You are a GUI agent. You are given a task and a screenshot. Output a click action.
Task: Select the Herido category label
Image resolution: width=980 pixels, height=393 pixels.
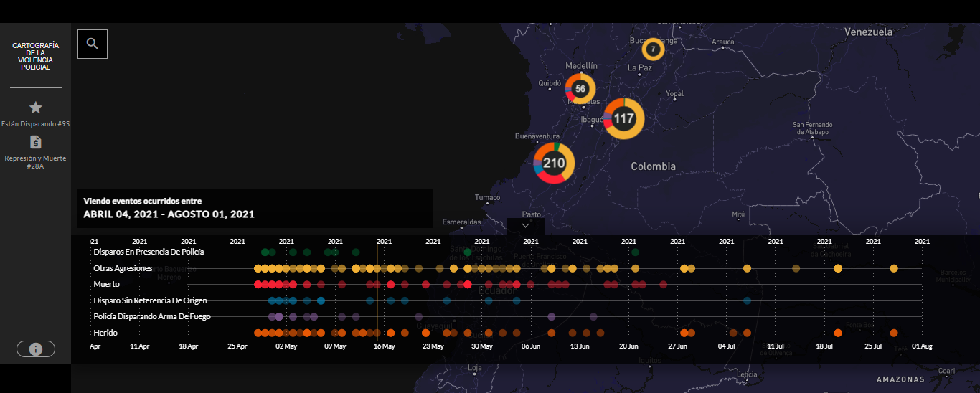coord(105,333)
